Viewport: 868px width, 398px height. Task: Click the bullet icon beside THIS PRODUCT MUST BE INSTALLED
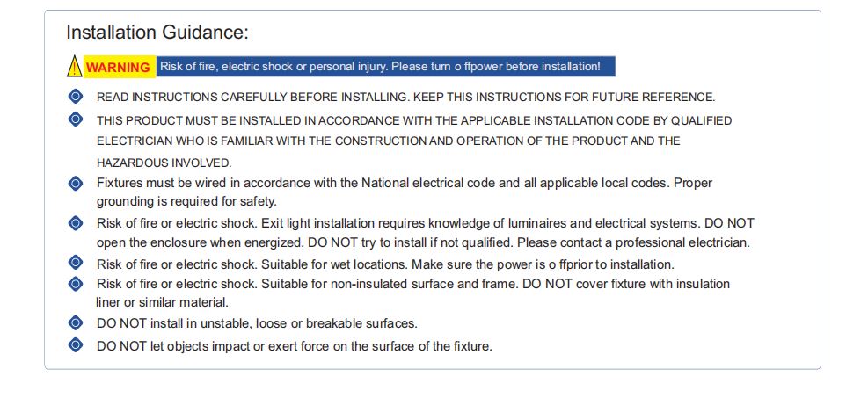click(x=76, y=119)
